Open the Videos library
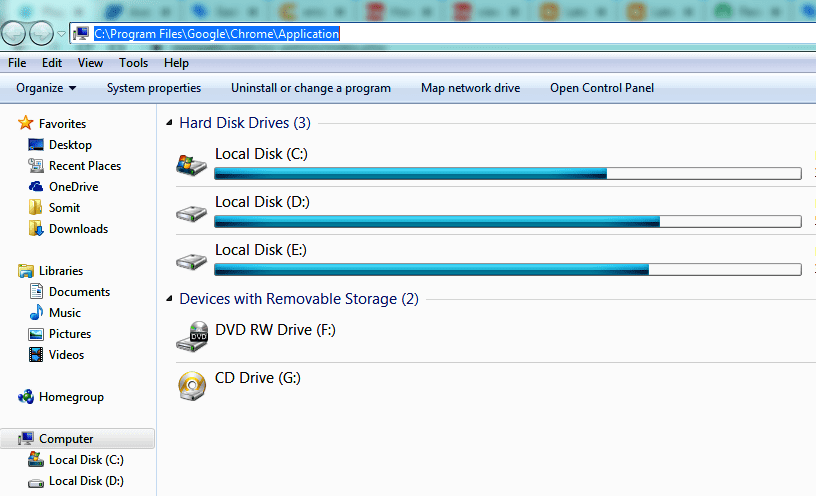The image size is (816, 496). pos(66,355)
